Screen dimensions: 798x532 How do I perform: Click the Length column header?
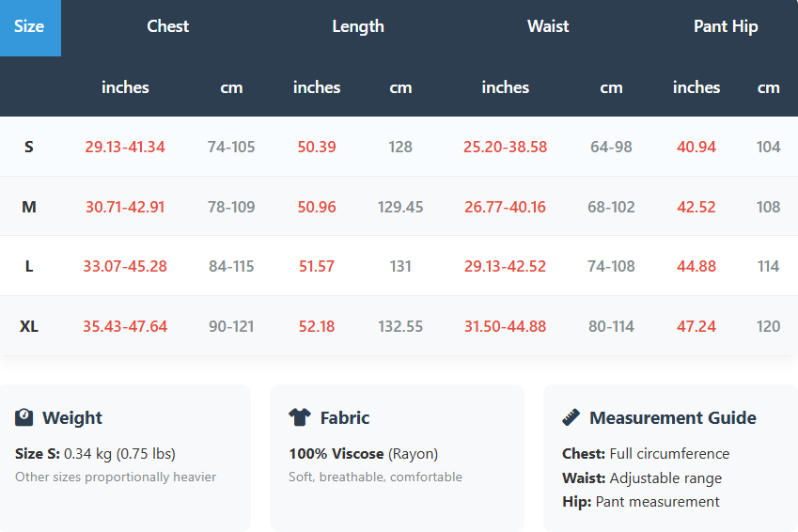[x=358, y=26]
